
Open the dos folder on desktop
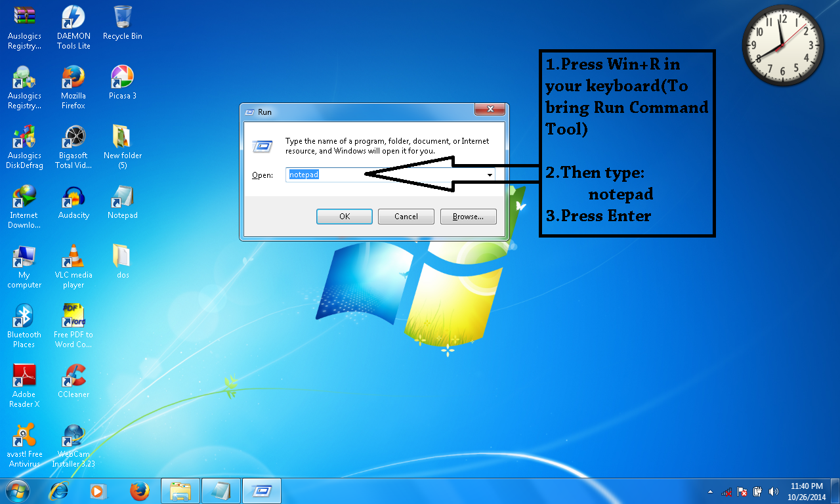123,262
